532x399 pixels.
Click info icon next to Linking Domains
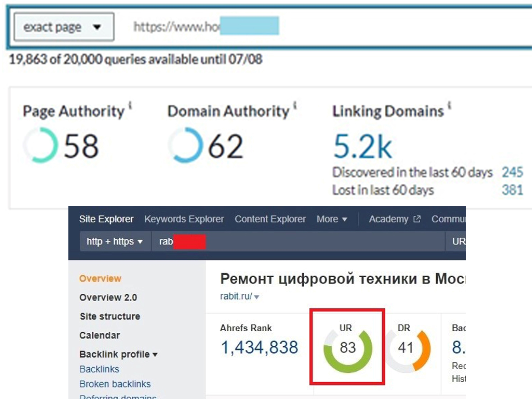[449, 105]
